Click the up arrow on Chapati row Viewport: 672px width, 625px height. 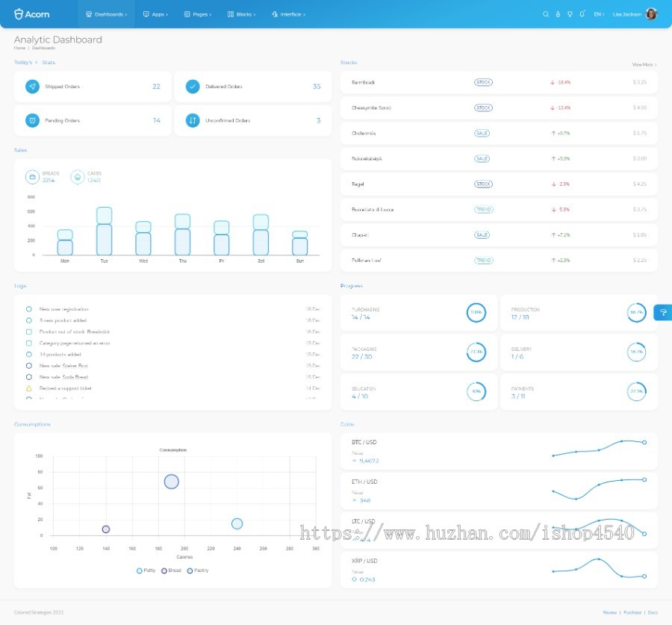(x=553, y=235)
